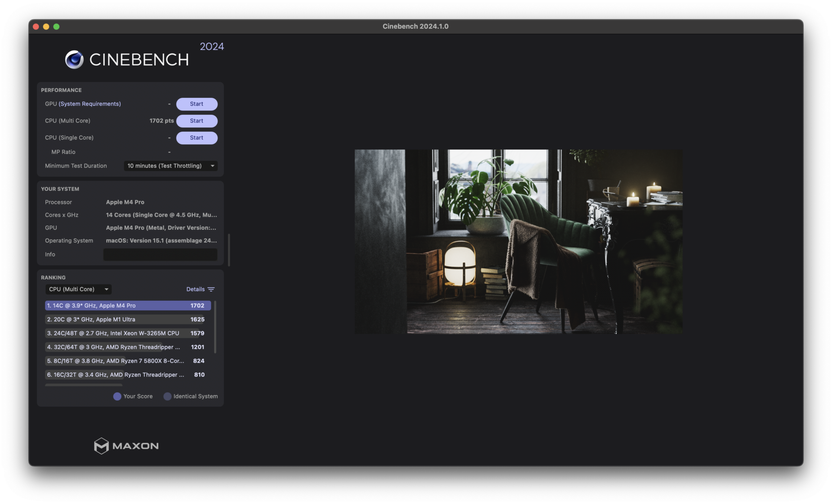Click the Cores x GHz value text
This screenshot has width=832, height=504.
click(x=161, y=215)
